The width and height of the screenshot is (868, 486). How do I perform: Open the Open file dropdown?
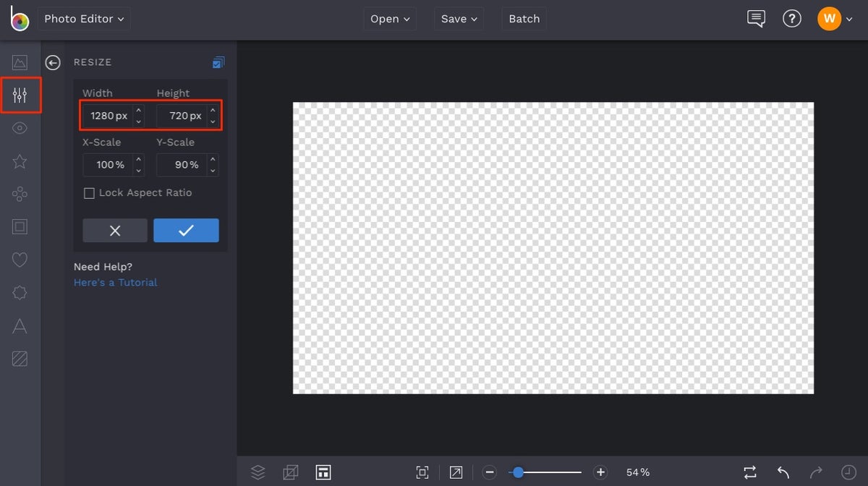coord(389,19)
